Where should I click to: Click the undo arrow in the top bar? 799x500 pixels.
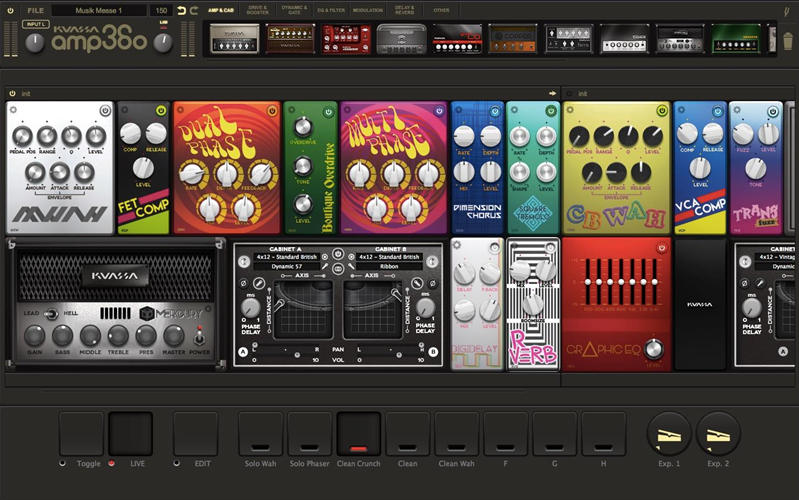coord(181,10)
